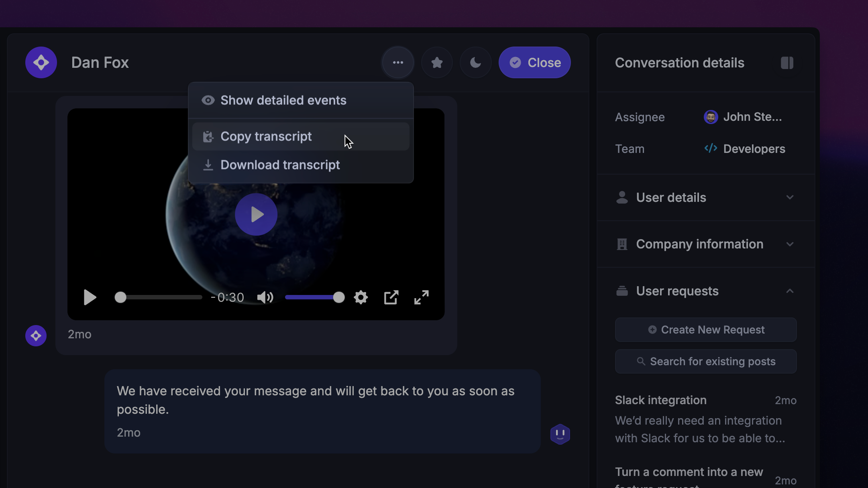Collapse the User requests section
The image size is (868, 488).
coord(705,291)
